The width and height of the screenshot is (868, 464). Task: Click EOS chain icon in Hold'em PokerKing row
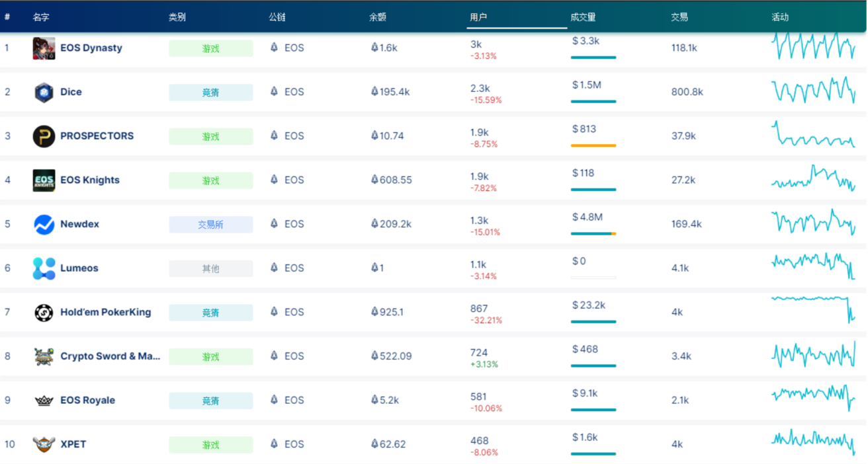coord(274,311)
